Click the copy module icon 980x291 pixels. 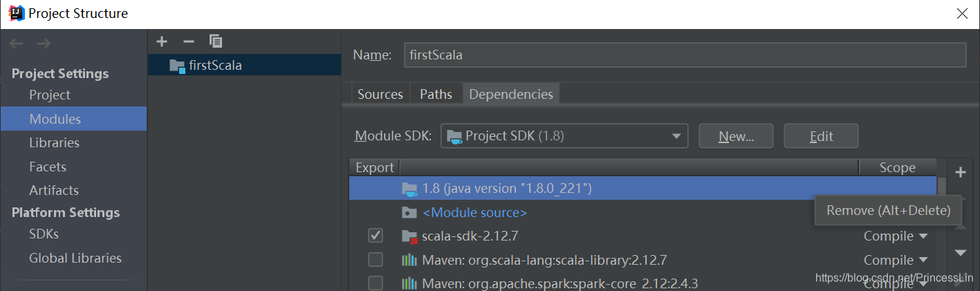pos(215,41)
